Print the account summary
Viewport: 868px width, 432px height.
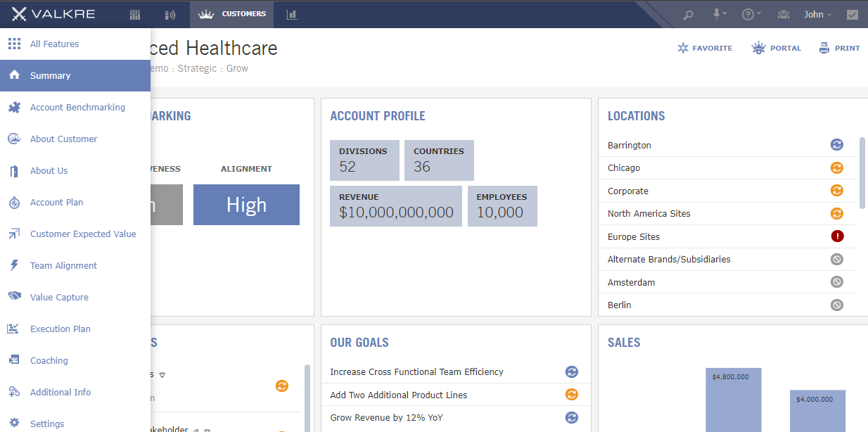[840, 48]
